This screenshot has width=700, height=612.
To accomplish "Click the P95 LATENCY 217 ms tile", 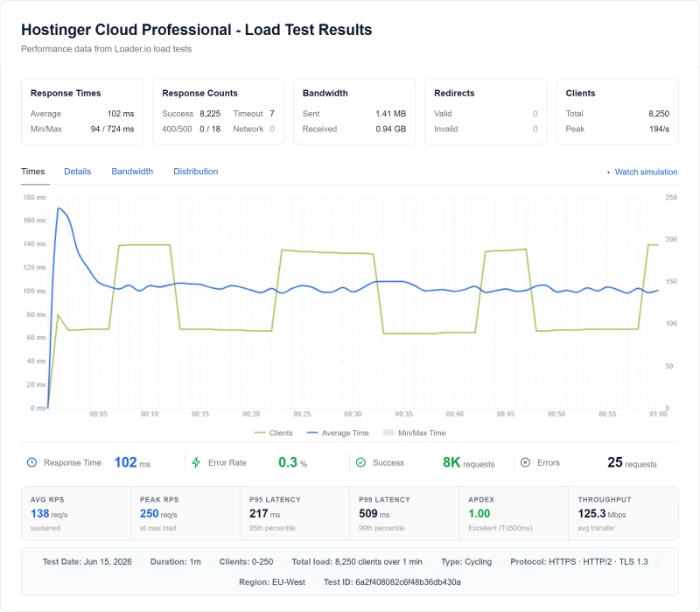I will tap(295, 513).
